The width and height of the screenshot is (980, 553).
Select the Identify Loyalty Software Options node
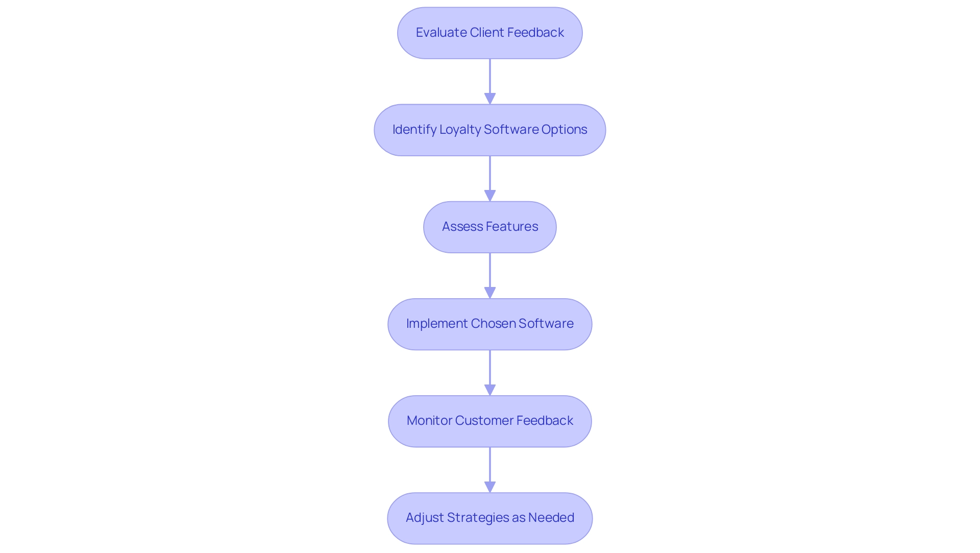490,129
